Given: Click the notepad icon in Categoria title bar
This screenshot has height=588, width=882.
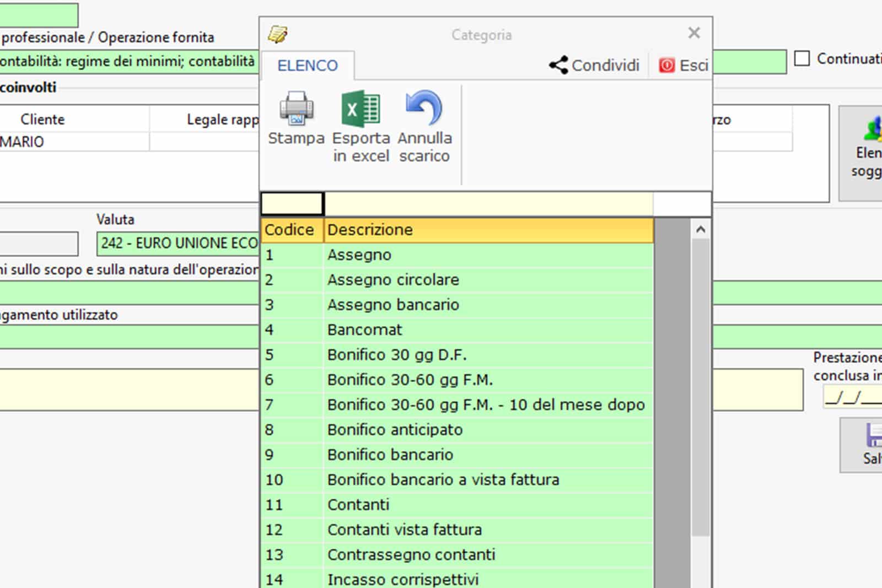Looking at the screenshot, I should tap(278, 34).
